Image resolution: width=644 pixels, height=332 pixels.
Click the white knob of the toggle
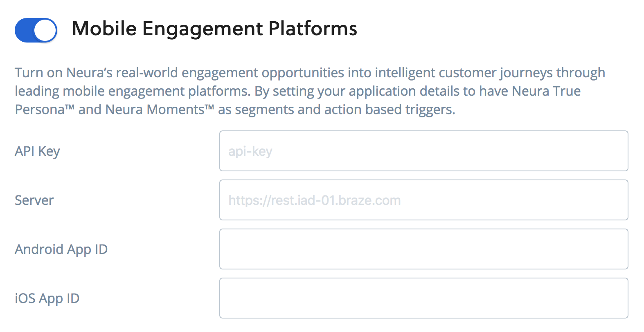(45, 30)
